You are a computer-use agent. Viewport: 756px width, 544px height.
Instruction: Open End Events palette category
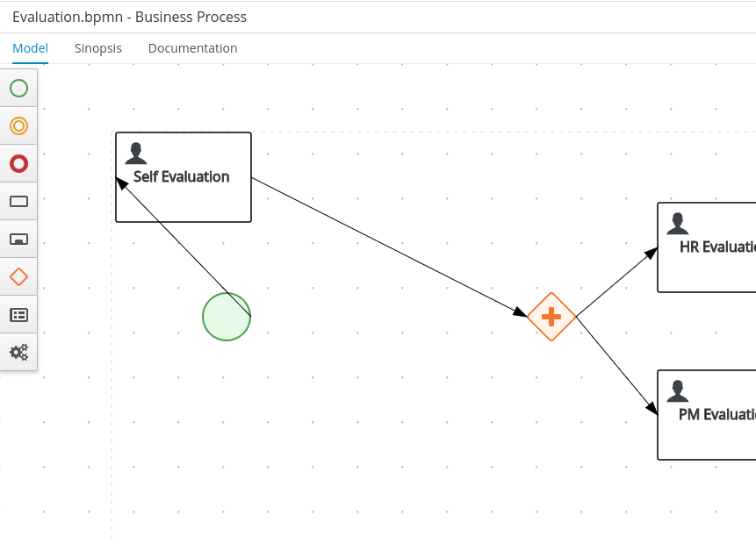(18, 163)
